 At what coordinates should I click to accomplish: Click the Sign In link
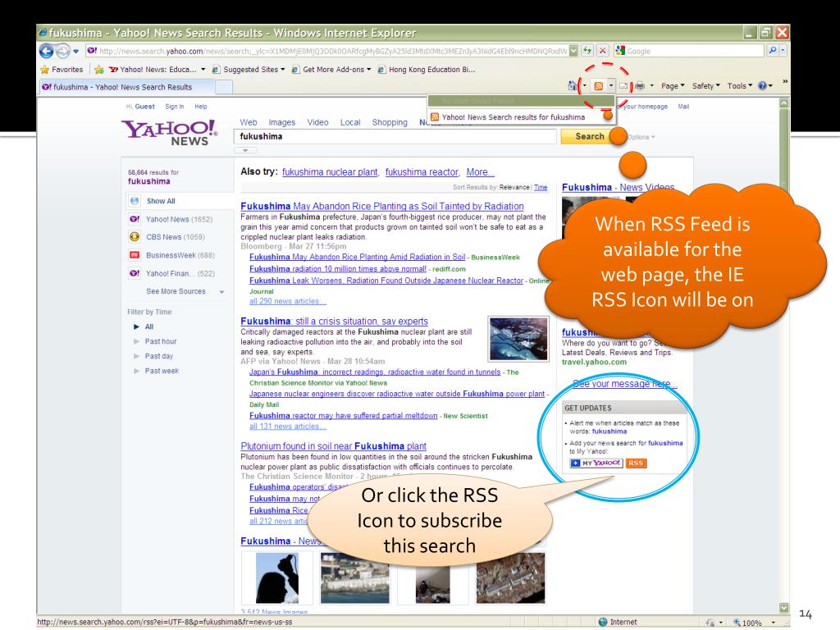(175, 107)
